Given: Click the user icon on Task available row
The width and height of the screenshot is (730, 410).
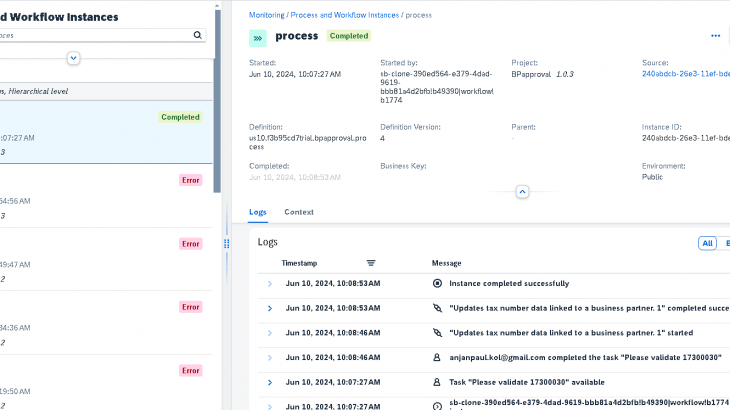Looking at the screenshot, I should (437, 382).
